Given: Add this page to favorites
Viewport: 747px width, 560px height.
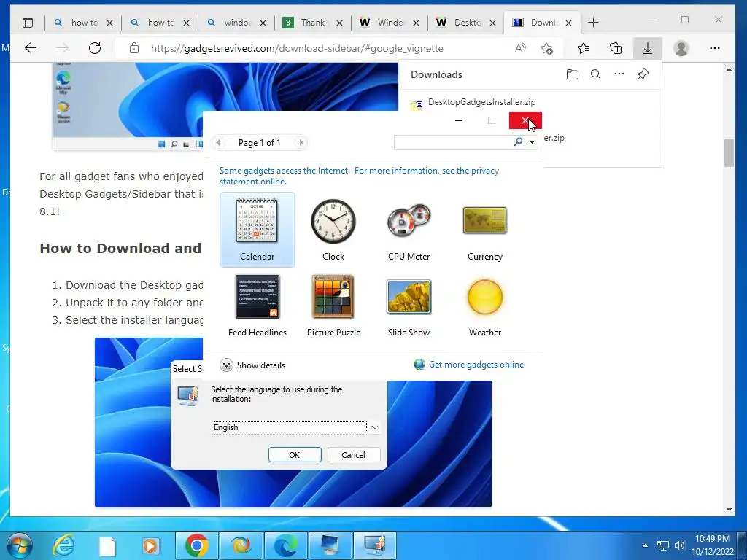Looking at the screenshot, I should point(546,47).
